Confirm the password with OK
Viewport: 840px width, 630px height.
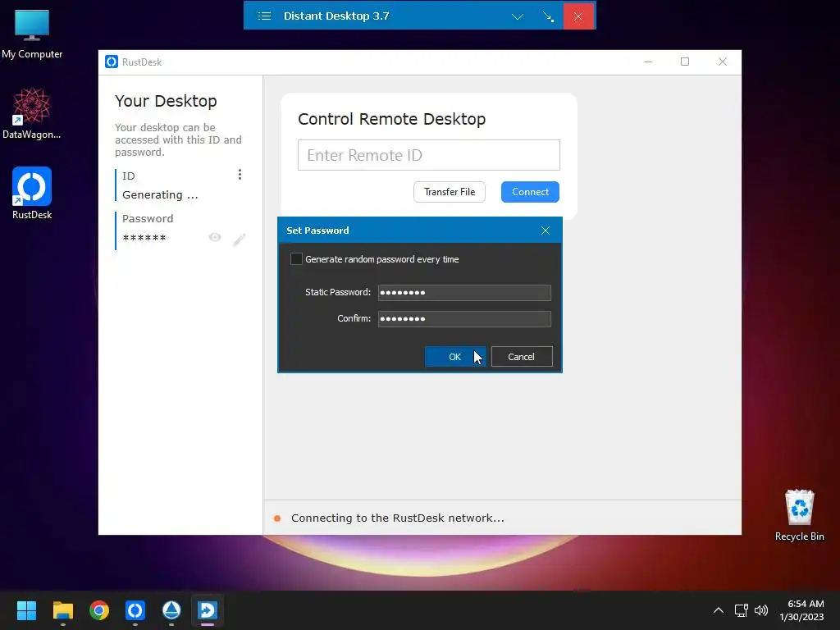point(454,357)
